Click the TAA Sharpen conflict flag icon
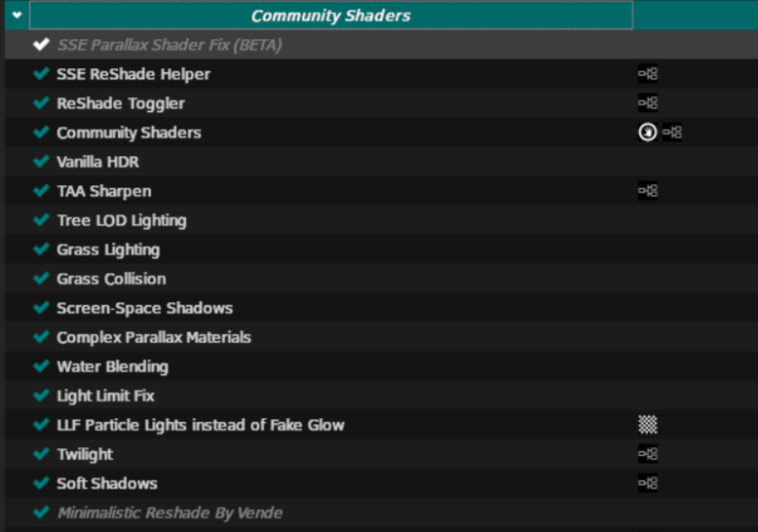The height and width of the screenshot is (532, 758). 648,191
